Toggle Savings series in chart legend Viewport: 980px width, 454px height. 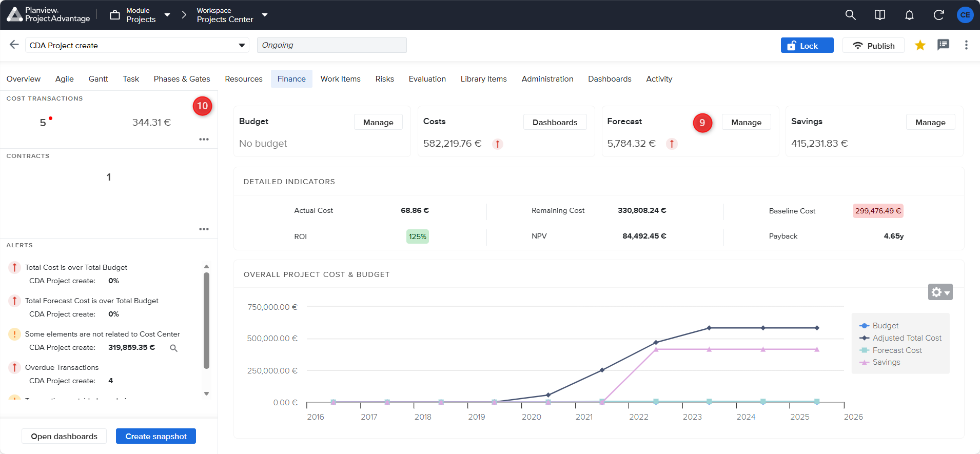tap(886, 362)
